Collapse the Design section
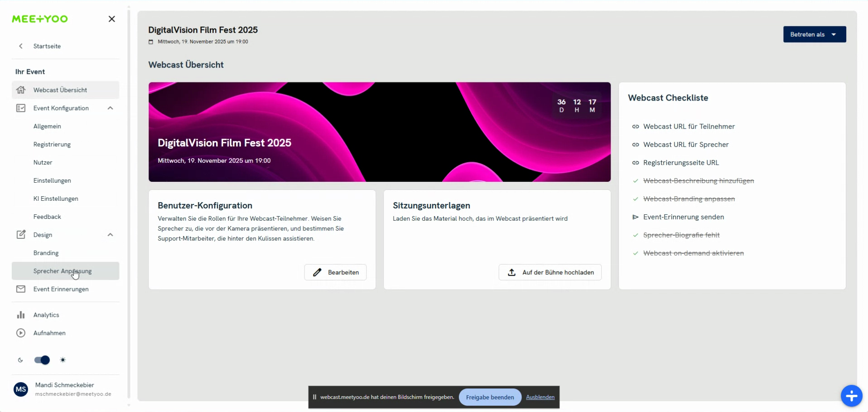868x412 pixels. (x=110, y=235)
